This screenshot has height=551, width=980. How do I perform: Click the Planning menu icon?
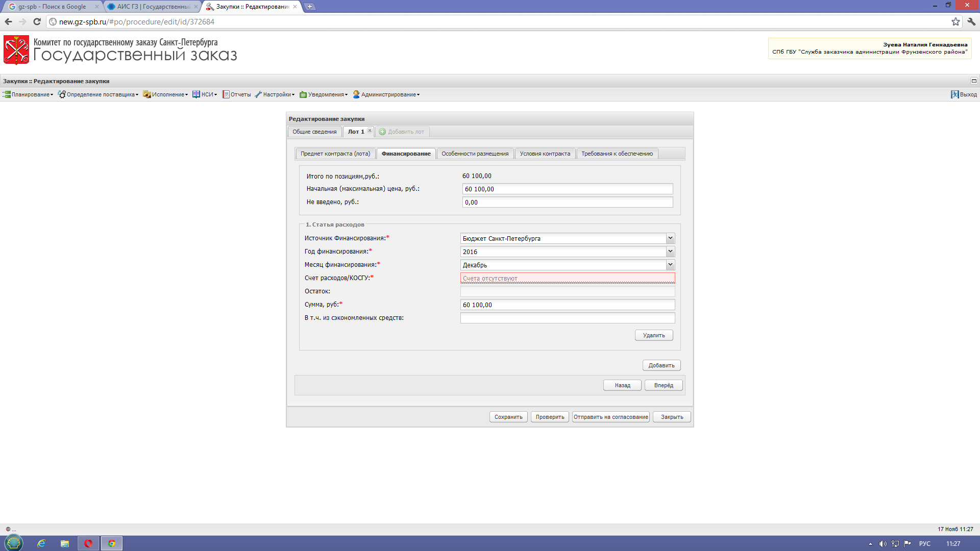pos(7,94)
